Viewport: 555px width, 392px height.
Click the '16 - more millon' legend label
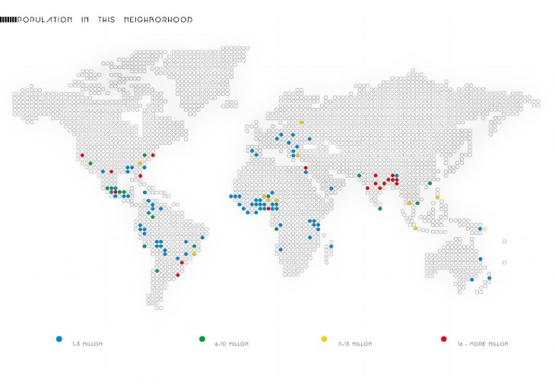click(x=483, y=344)
